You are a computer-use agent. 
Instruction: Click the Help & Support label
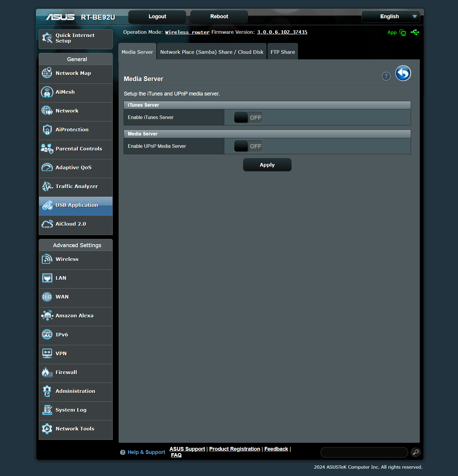(x=146, y=452)
